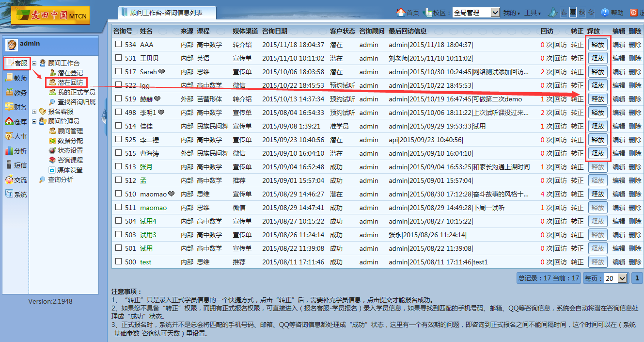
Task: Open the 工具 menu
Action: (533, 13)
